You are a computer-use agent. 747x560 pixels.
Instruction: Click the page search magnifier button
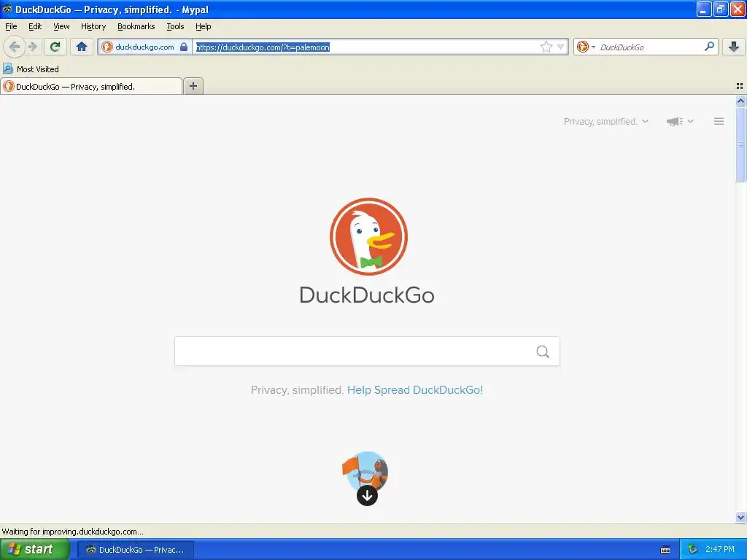[x=543, y=351]
